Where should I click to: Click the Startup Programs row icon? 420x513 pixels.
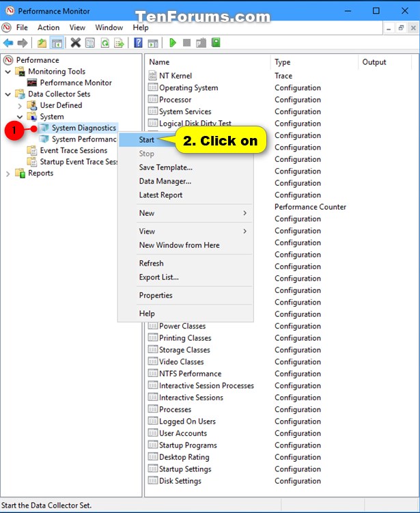pyautogui.click(x=152, y=445)
